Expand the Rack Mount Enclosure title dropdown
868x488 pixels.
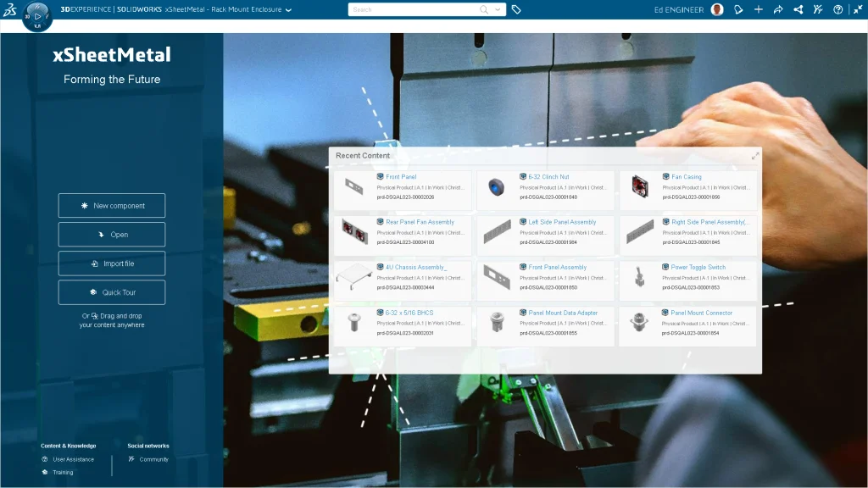tap(289, 10)
